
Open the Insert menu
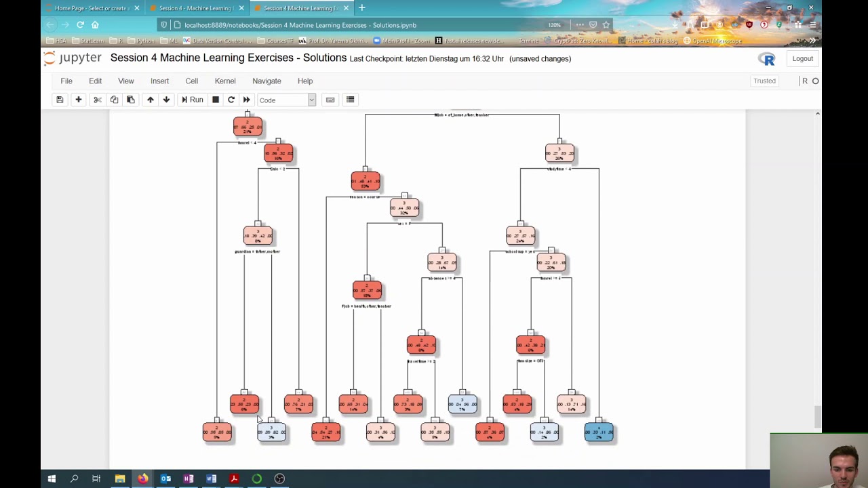point(160,81)
